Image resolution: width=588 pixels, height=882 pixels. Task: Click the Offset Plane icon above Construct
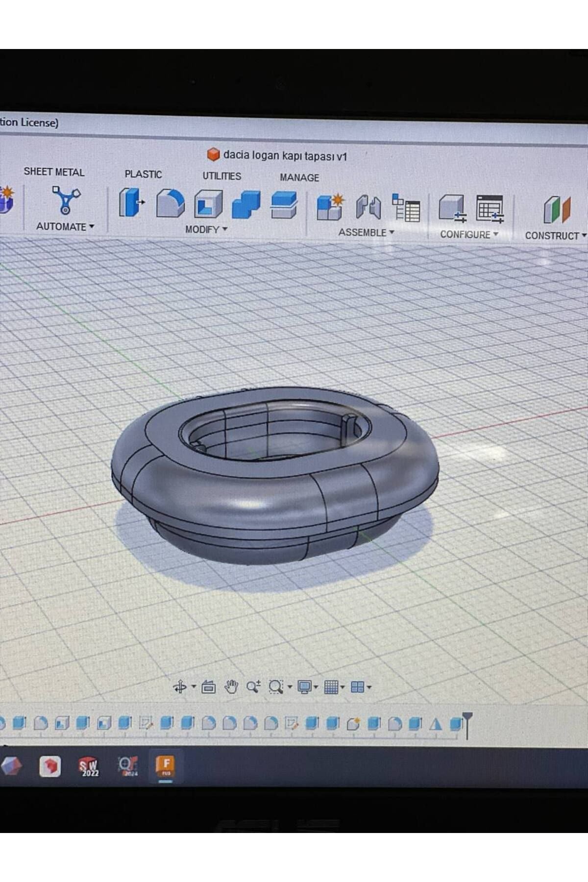(x=557, y=210)
